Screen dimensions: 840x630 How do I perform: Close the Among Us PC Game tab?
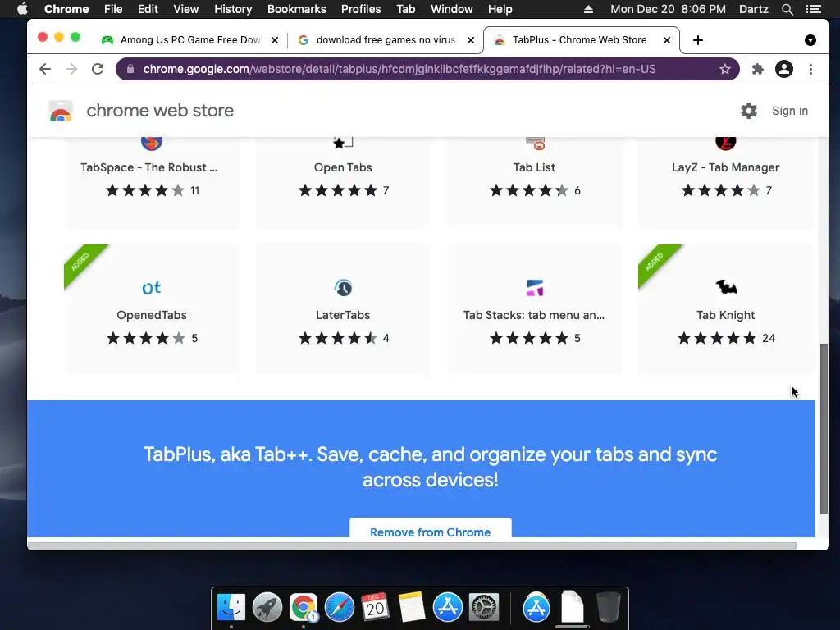click(x=275, y=40)
